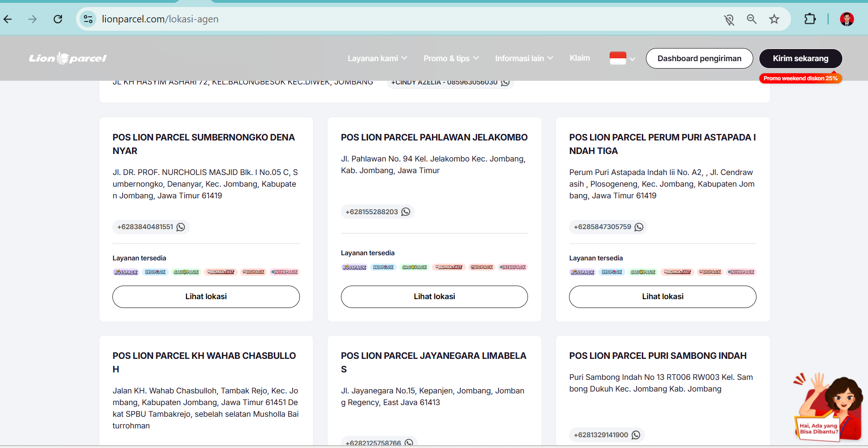
Task: Click REGPACK badge in Sumbernongko Denanyar card
Action: tap(155, 272)
